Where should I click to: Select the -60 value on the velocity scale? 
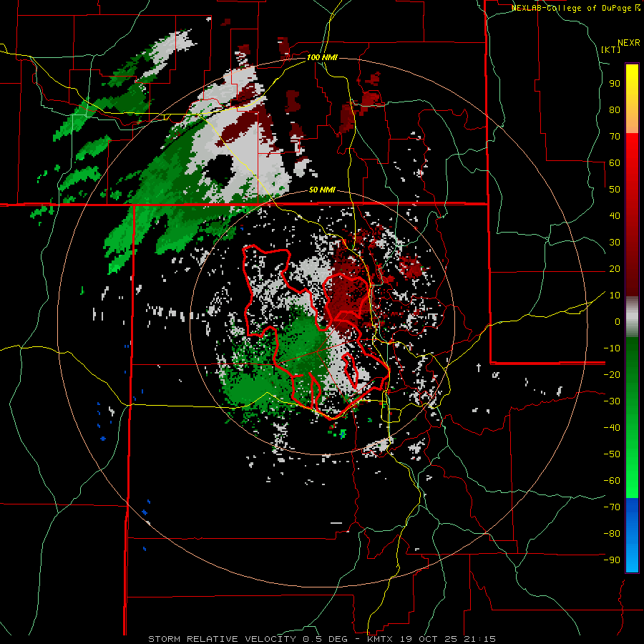click(x=612, y=481)
